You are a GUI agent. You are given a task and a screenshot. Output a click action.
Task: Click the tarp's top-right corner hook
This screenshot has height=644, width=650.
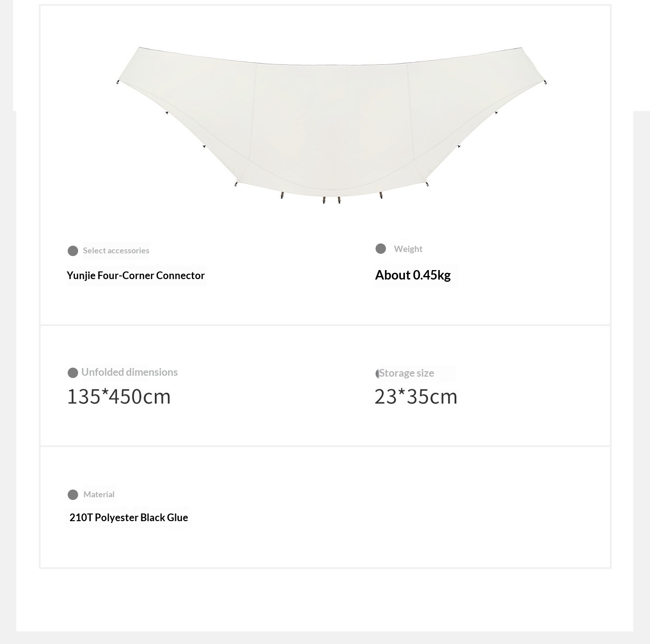point(545,82)
